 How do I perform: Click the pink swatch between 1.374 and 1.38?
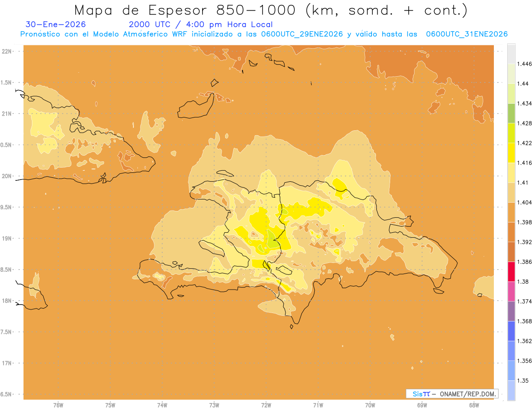[511, 291]
